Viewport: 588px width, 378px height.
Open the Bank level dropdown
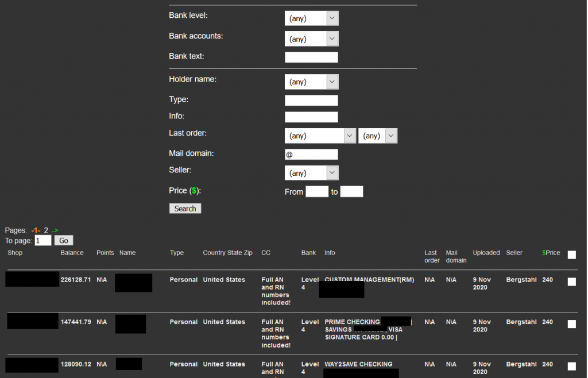[x=311, y=18]
